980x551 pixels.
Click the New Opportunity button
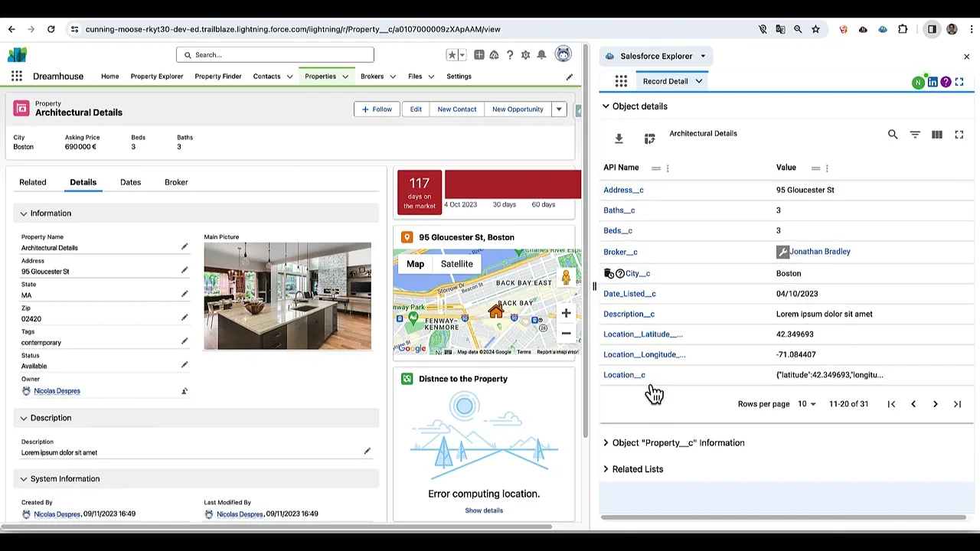click(518, 109)
